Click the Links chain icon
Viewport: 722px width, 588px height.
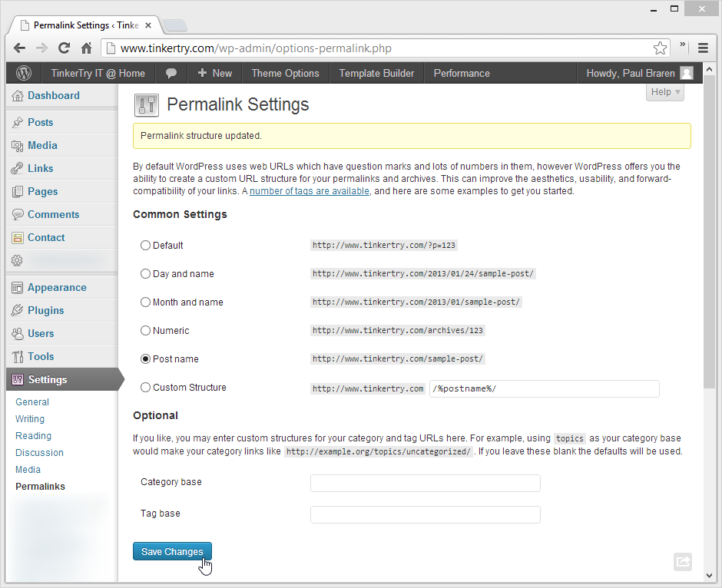(x=18, y=168)
